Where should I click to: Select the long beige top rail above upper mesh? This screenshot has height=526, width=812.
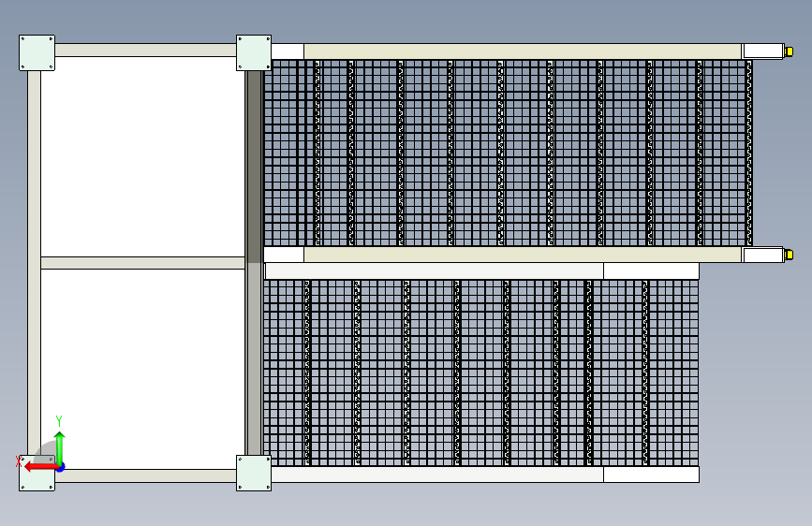[523, 51]
